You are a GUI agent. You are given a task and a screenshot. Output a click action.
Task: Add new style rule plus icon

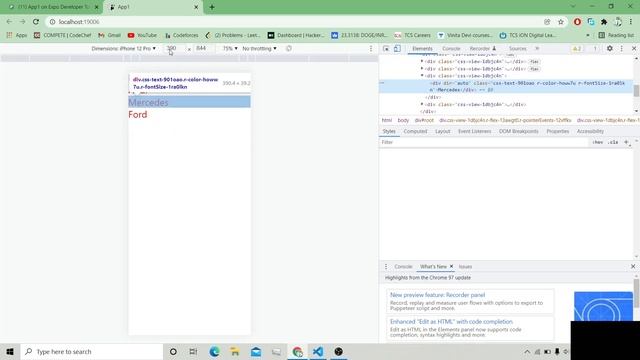tap(626, 142)
